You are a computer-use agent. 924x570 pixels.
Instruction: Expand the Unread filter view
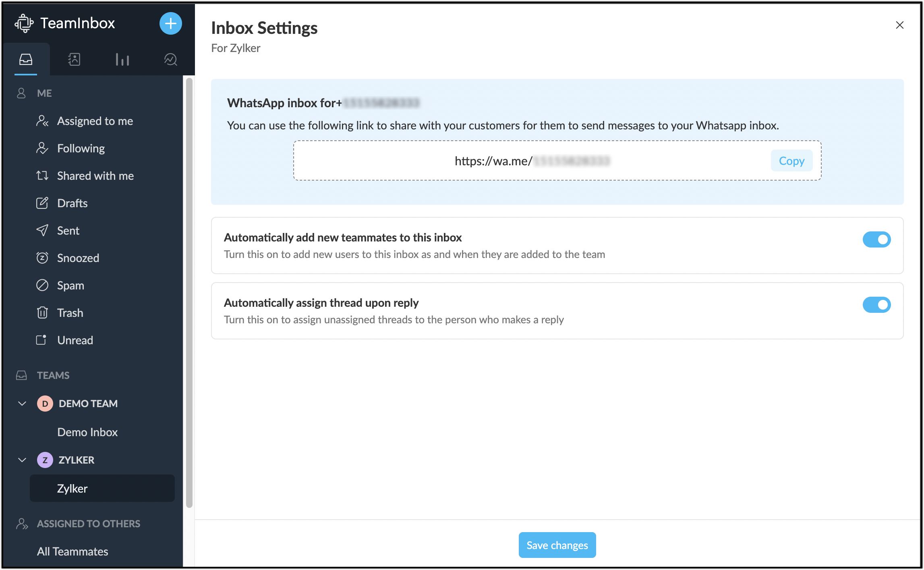pos(75,340)
